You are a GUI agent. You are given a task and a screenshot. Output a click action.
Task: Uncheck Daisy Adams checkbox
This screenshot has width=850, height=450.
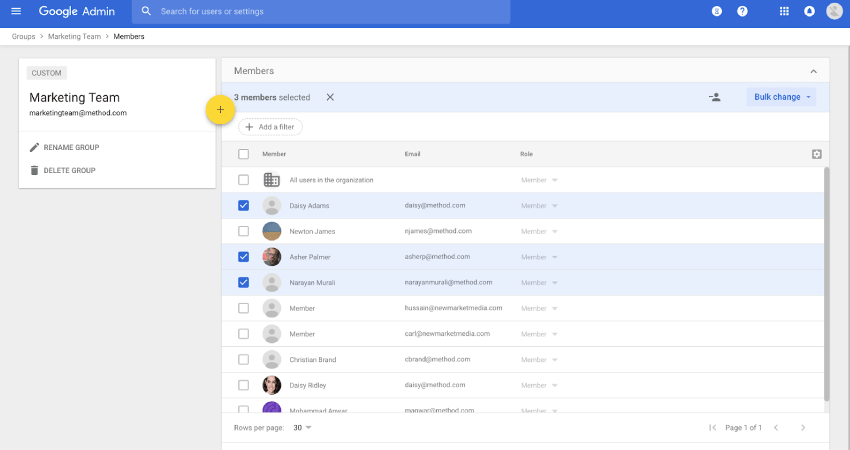point(244,205)
